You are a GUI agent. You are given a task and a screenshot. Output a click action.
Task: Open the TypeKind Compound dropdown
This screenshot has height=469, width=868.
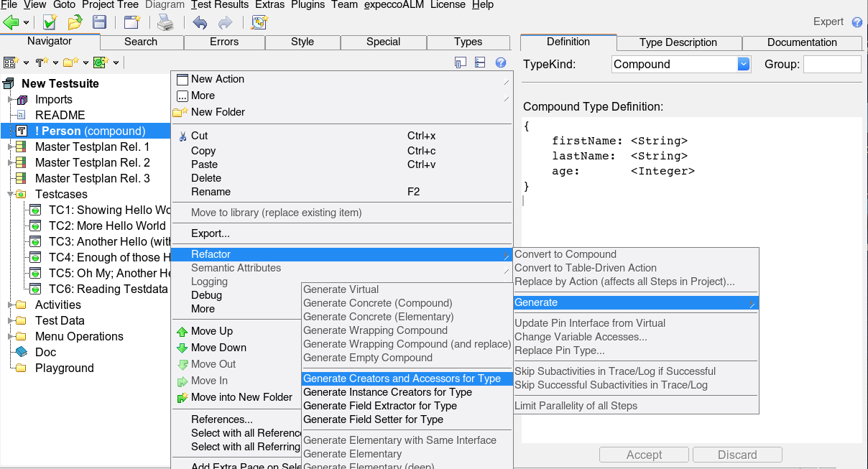click(x=744, y=64)
